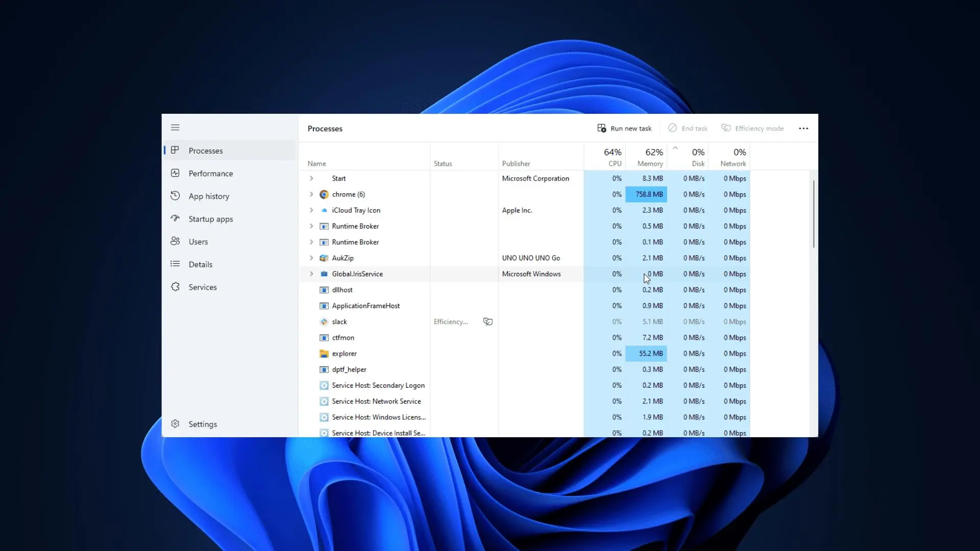Select the ApplicationFrameHost process
This screenshot has height=551, width=980.
click(524, 306)
